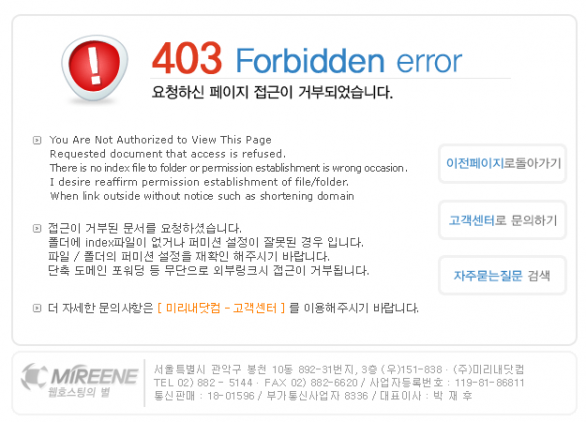
Task: Follow the orange 미리내닷컴 - 고객센터 link
Action: tap(221, 308)
